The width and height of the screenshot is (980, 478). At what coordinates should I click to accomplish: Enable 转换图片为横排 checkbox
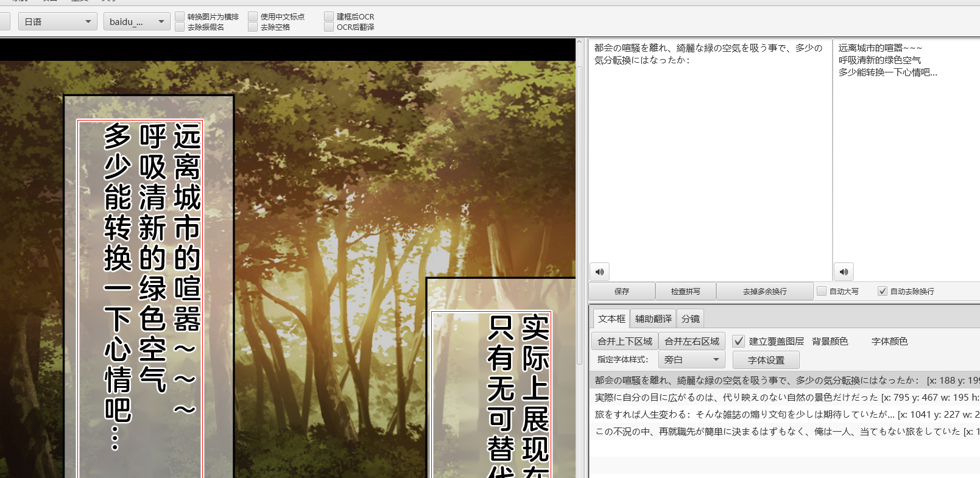[x=180, y=16]
